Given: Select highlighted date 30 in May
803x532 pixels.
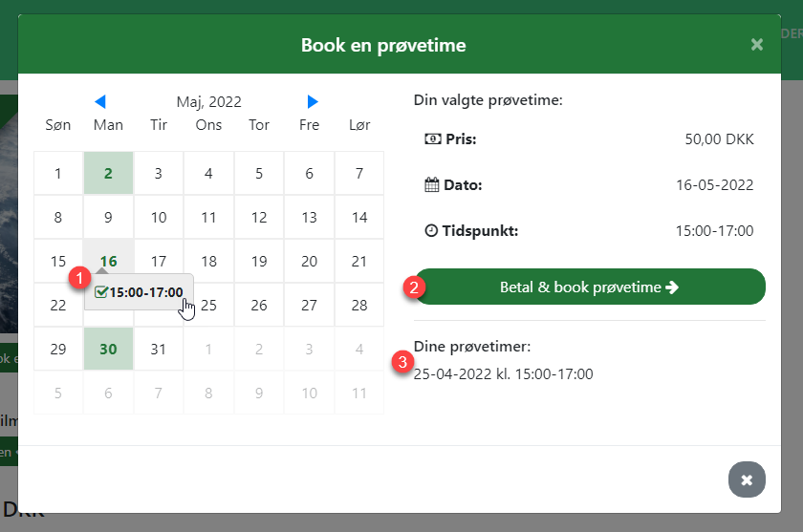Looking at the screenshot, I should [108, 349].
